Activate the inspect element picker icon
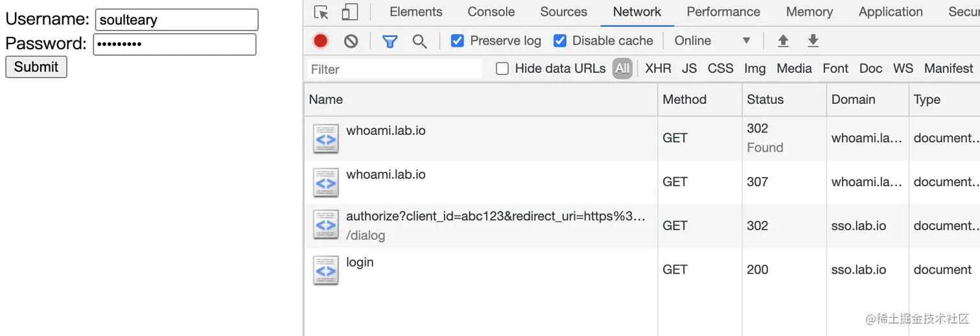980x336 pixels. (321, 12)
